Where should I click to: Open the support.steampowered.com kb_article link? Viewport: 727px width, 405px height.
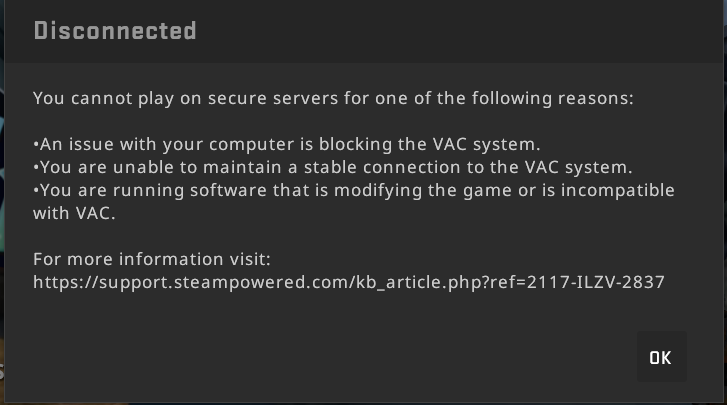pos(349,282)
